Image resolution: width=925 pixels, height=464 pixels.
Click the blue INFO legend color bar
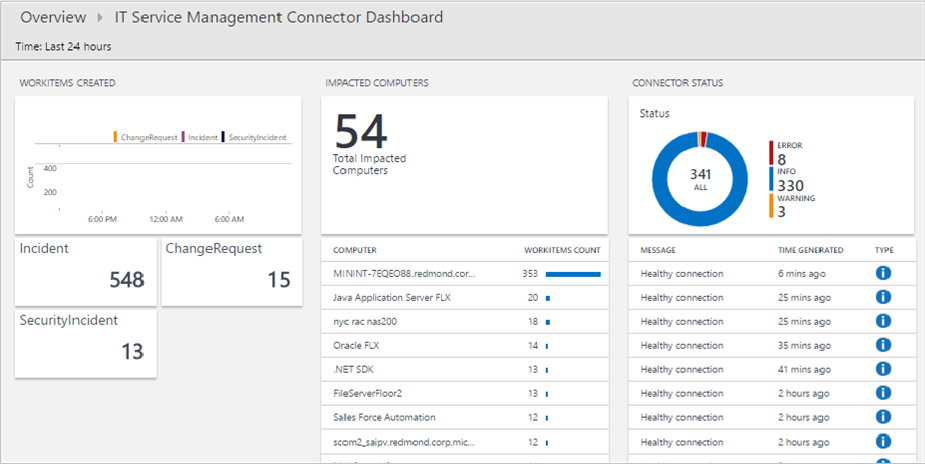tap(771, 179)
